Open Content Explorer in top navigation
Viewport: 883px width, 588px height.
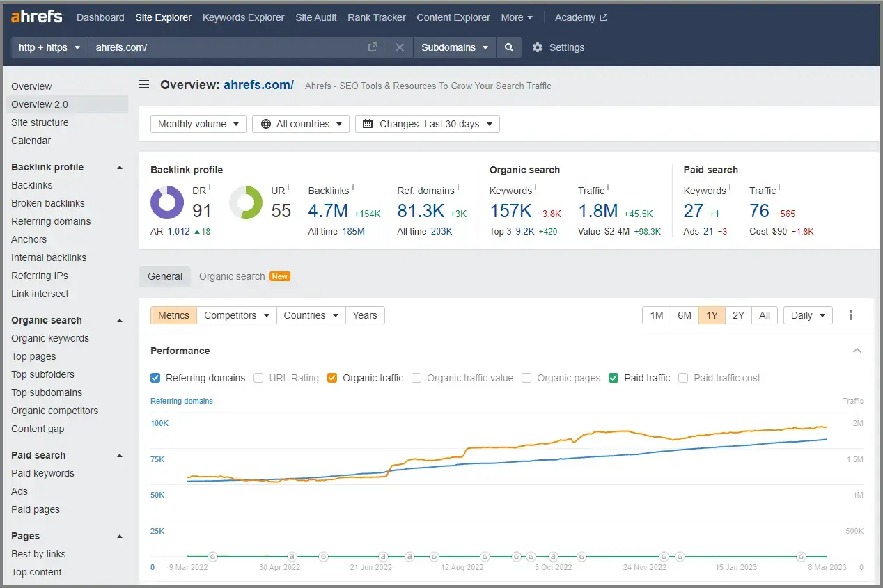(453, 17)
